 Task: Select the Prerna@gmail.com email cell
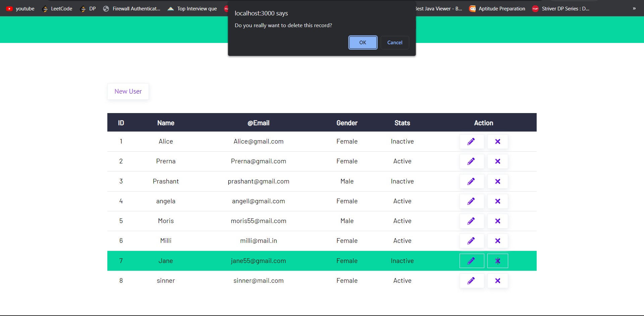pos(259,161)
